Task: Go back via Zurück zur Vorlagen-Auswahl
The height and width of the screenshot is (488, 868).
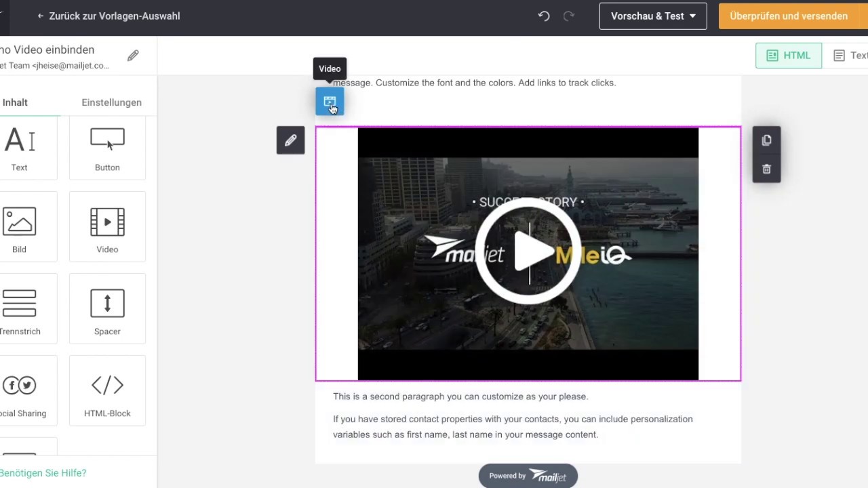Action: pos(108,16)
